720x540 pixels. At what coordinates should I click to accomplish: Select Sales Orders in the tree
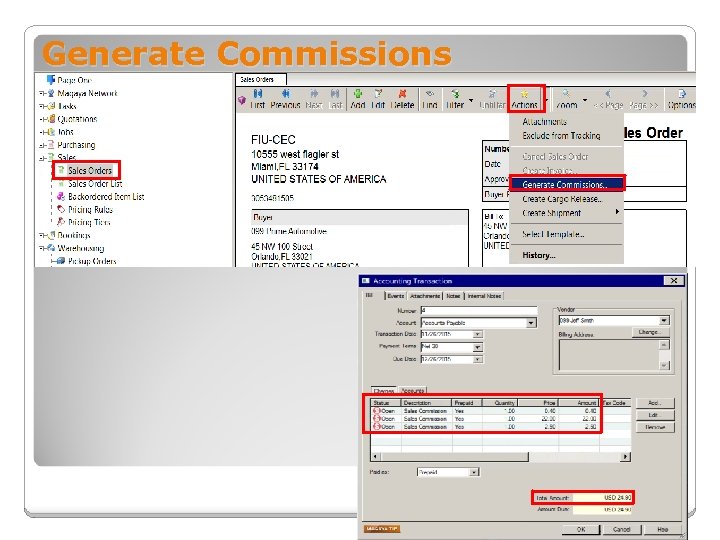(90, 170)
